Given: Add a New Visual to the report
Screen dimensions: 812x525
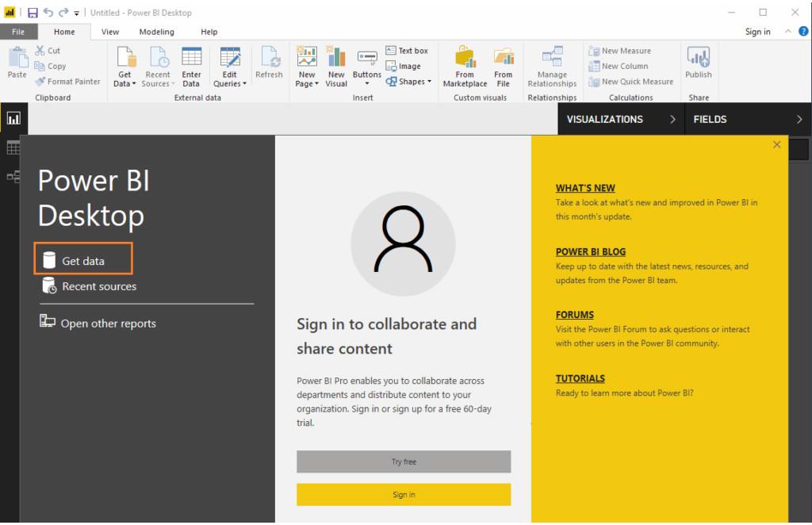Looking at the screenshot, I should [x=336, y=67].
